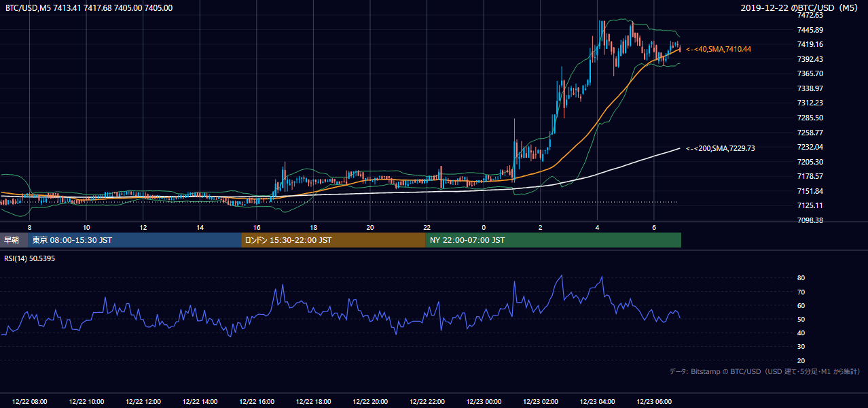
Task: Click hour label 22 under price chart
Action: click(427, 227)
